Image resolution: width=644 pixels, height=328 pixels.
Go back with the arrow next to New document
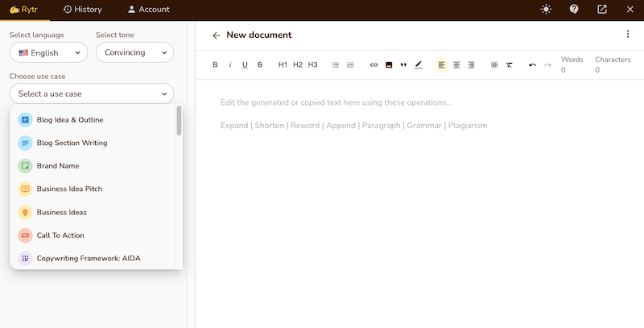216,35
